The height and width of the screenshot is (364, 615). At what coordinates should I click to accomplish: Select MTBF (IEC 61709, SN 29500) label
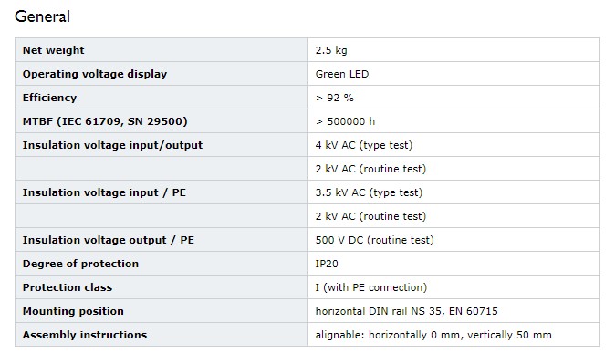point(105,121)
